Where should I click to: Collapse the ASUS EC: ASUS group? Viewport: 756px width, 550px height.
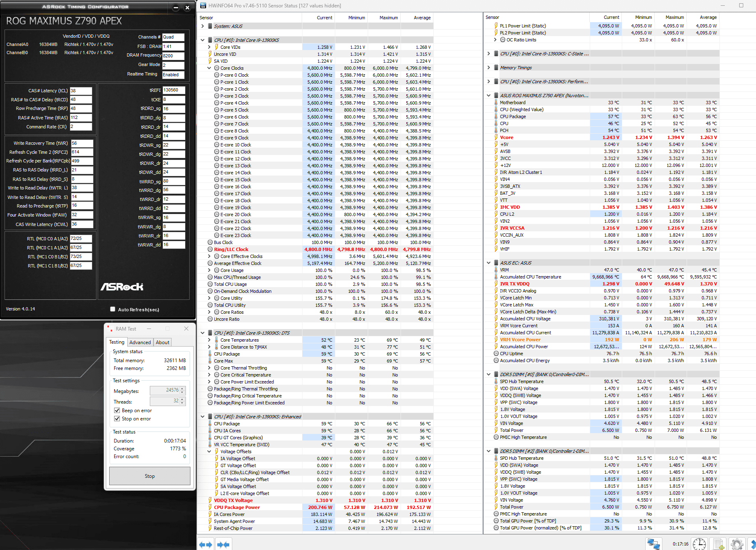(488, 263)
